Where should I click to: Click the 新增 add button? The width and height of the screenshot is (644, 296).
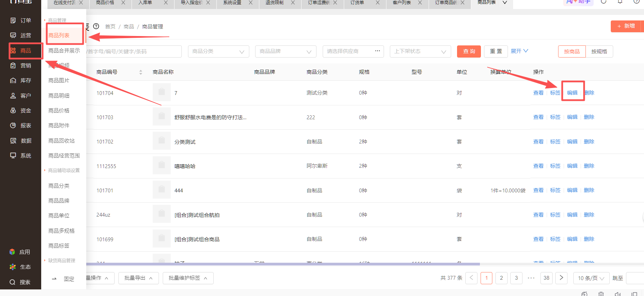(x=626, y=26)
